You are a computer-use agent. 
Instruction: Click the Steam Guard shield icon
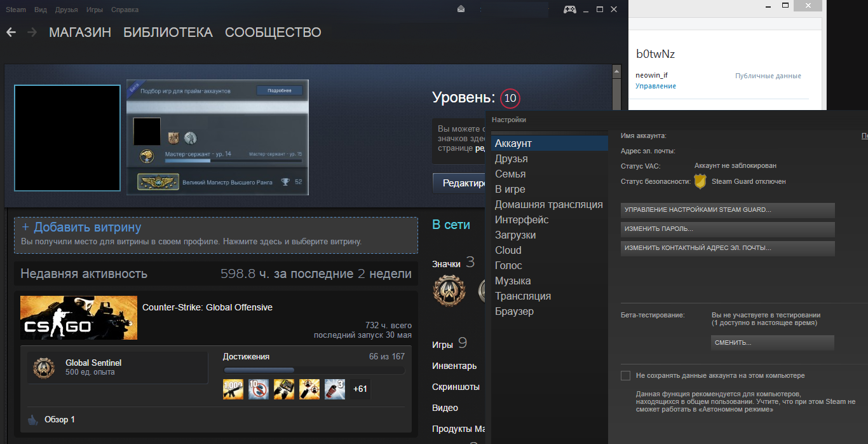click(x=700, y=182)
